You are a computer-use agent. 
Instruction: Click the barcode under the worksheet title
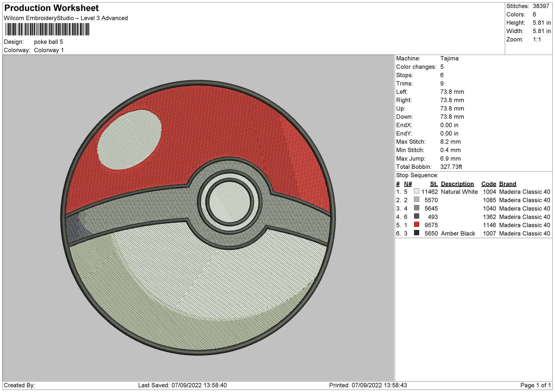(x=47, y=30)
